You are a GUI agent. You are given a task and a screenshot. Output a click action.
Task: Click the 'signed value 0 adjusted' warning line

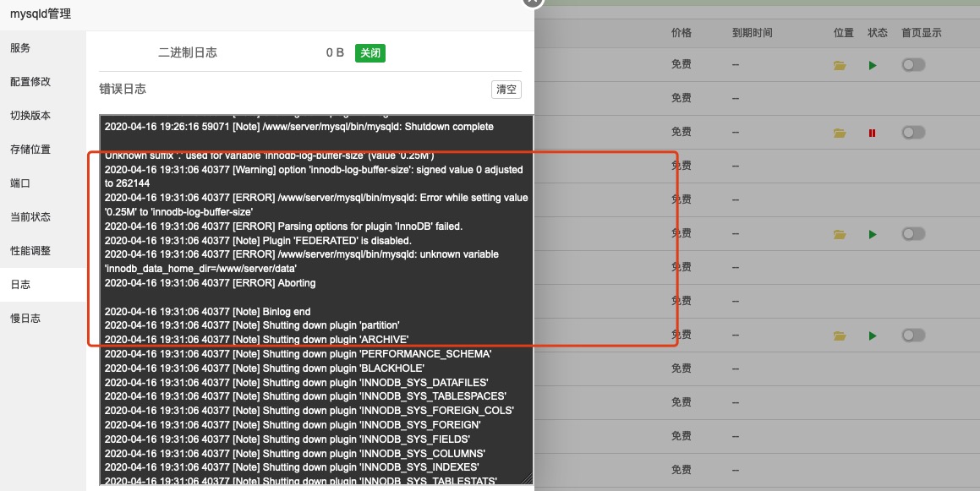pos(314,177)
